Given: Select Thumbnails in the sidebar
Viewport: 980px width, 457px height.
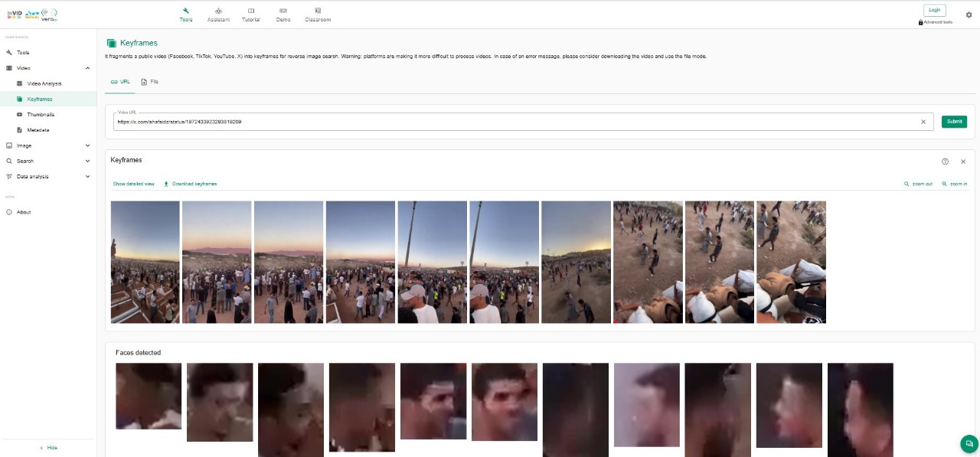Looking at the screenshot, I should (41, 114).
